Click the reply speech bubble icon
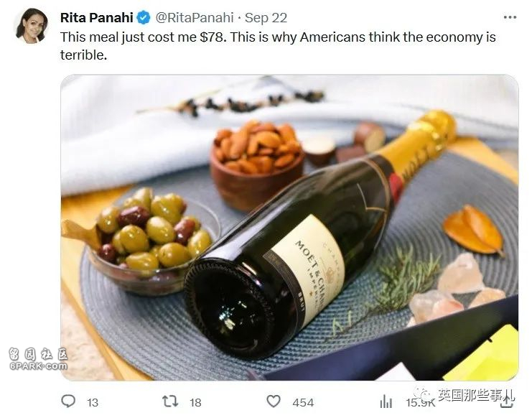The image size is (532, 418). click(68, 401)
